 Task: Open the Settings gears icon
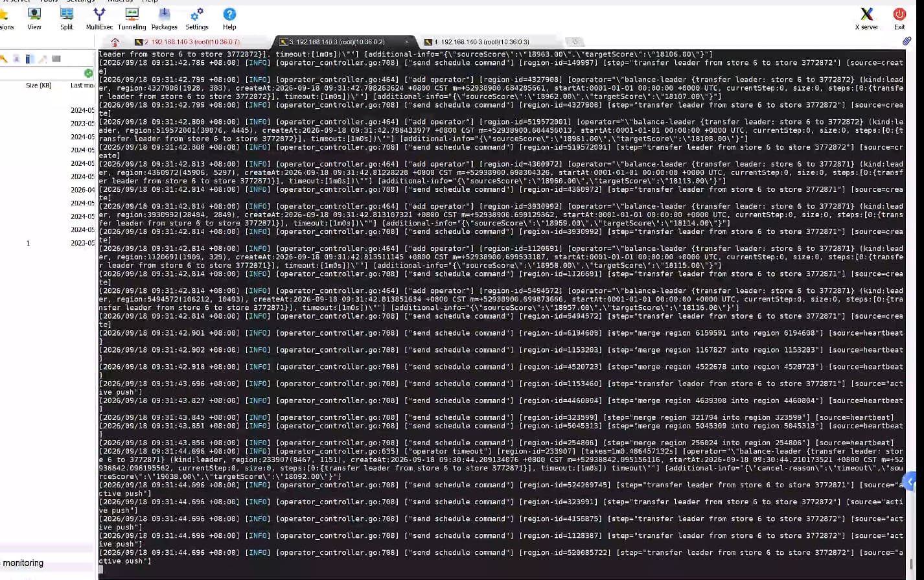coord(197,18)
